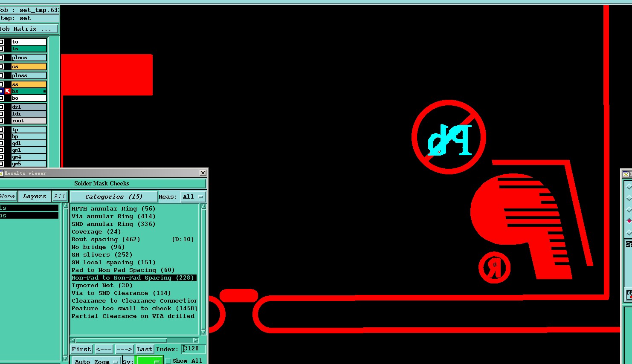Toggle the checkbox for layer plncs
Viewport: 632px width, 364px height.
pos(2,58)
